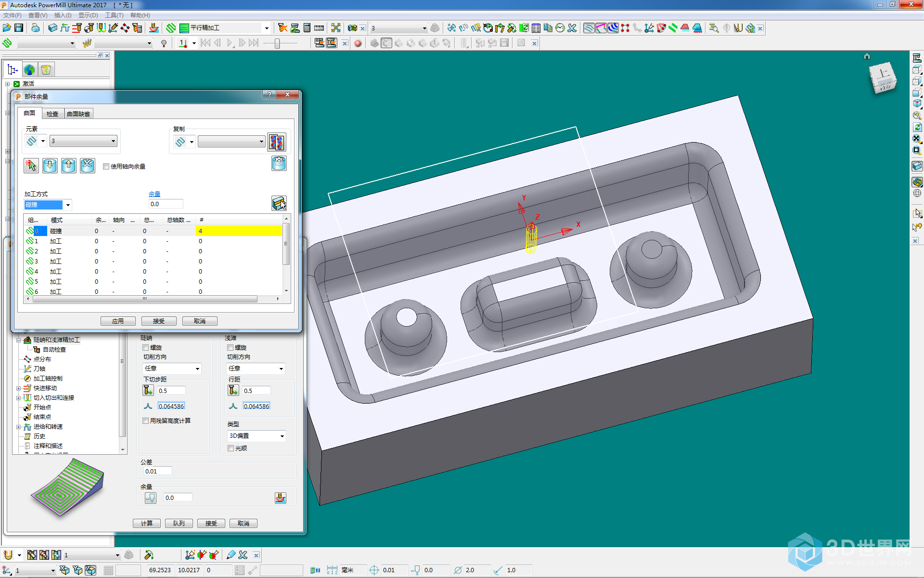924x578 pixels.
Task: Open the 类型 3D偏置 dropdown
Action: tap(257, 436)
